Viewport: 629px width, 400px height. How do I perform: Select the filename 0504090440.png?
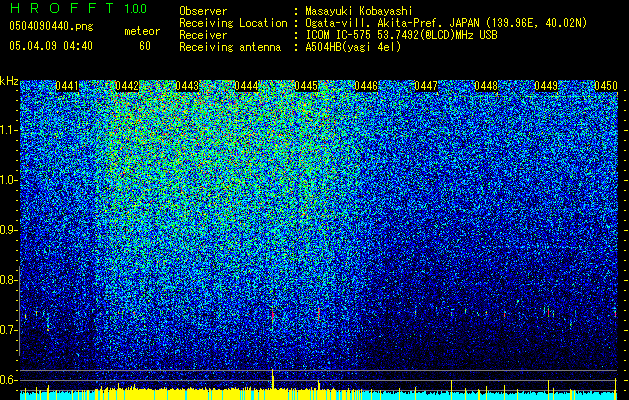51,27
